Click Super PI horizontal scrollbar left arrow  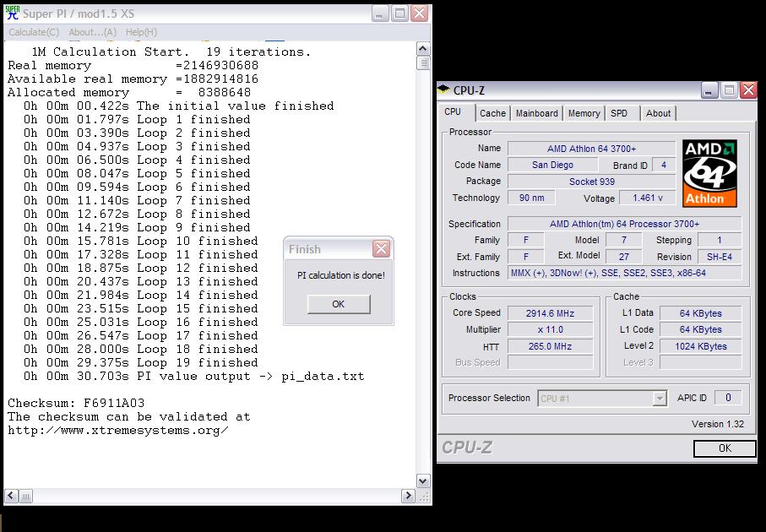click(x=11, y=497)
